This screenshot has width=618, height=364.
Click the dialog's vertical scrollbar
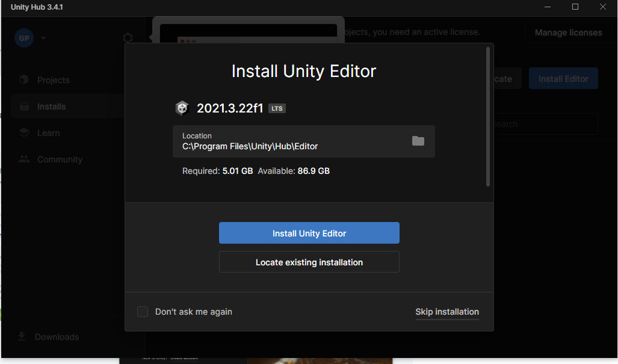click(487, 117)
